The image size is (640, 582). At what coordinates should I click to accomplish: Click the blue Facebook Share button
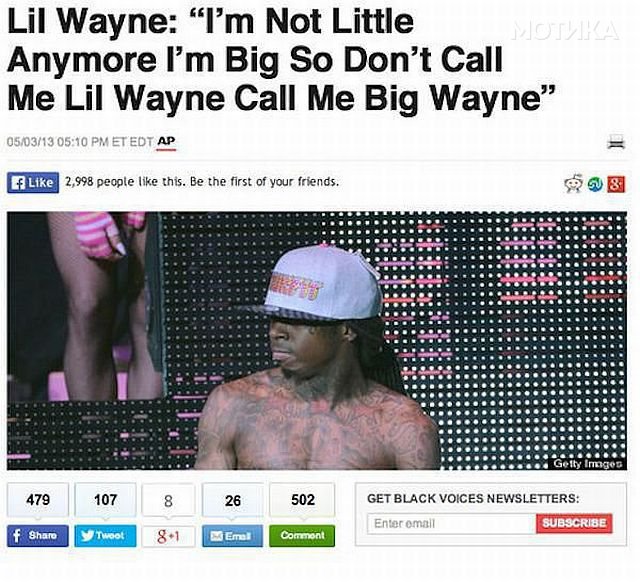[x=38, y=535]
